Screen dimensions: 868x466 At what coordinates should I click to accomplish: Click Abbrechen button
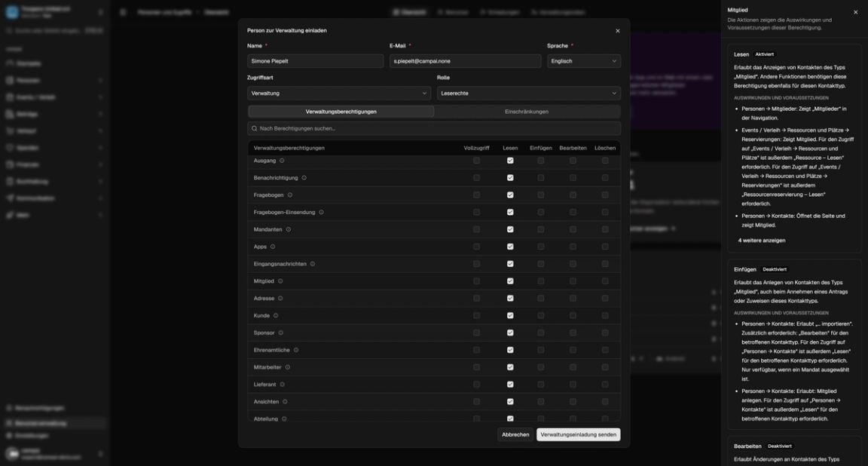pyautogui.click(x=515, y=434)
